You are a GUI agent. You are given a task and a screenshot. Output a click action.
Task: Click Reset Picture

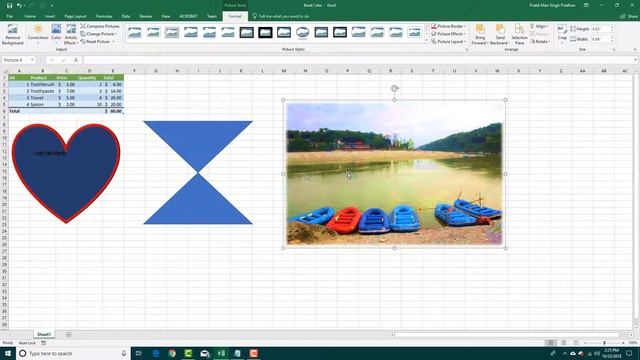tap(96, 42)
